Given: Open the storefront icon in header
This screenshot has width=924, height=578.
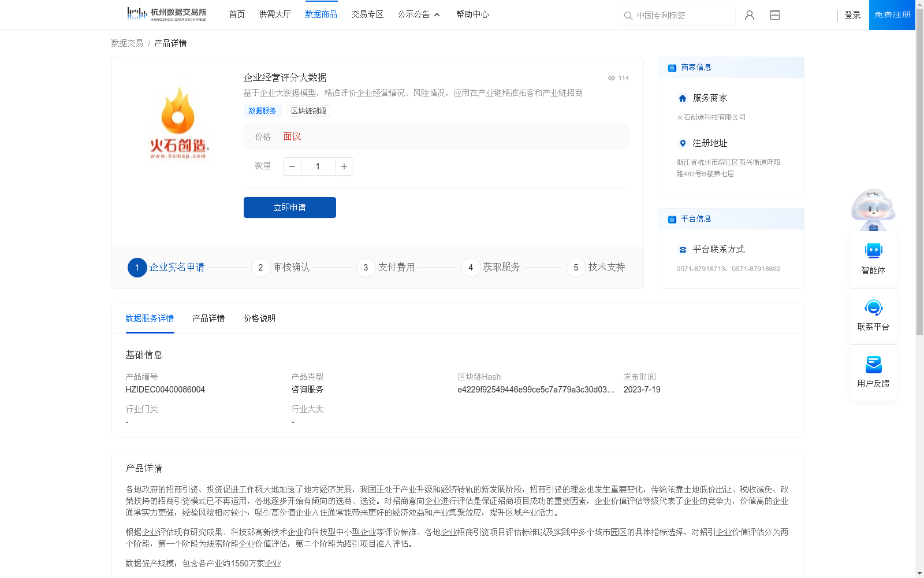Looking at the screenshot, I should click(x=775, y=15).
